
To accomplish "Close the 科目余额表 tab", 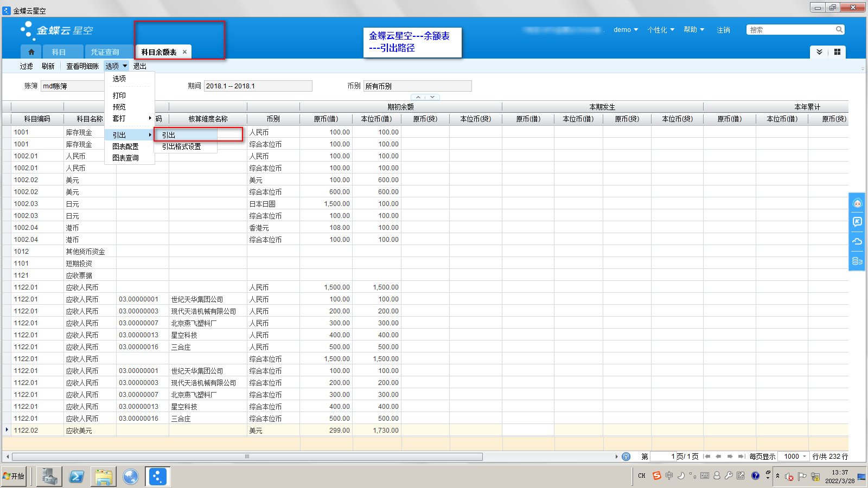I will [184, 52].
